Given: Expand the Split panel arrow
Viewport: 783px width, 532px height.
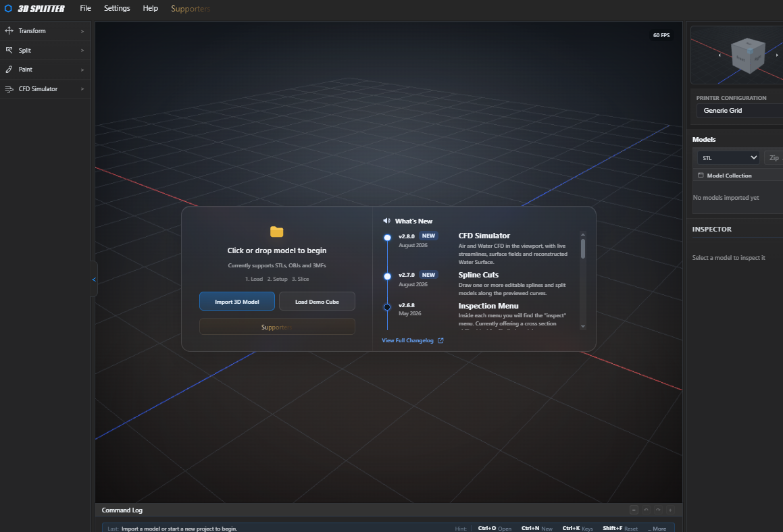Looking at the screenshot, I should tap(82, 51).
